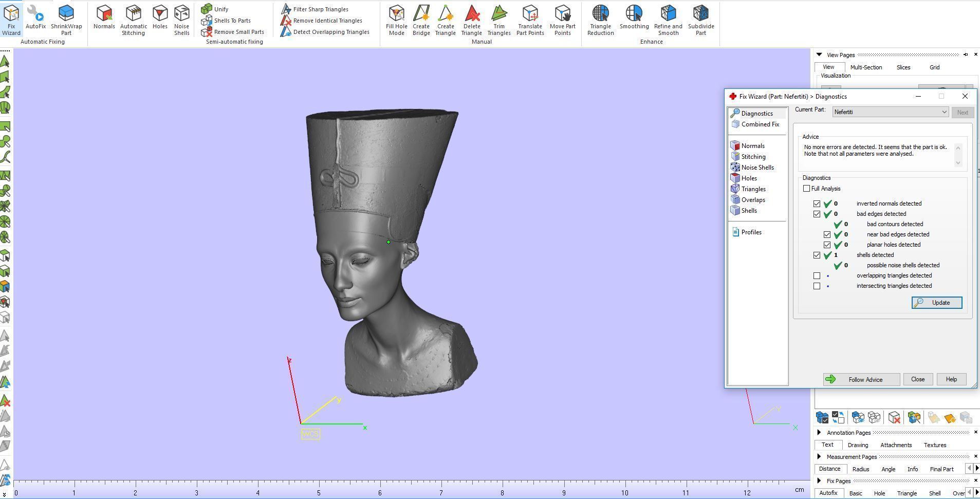
Task: Switch to Grid tab
Action: click(934, 67)
